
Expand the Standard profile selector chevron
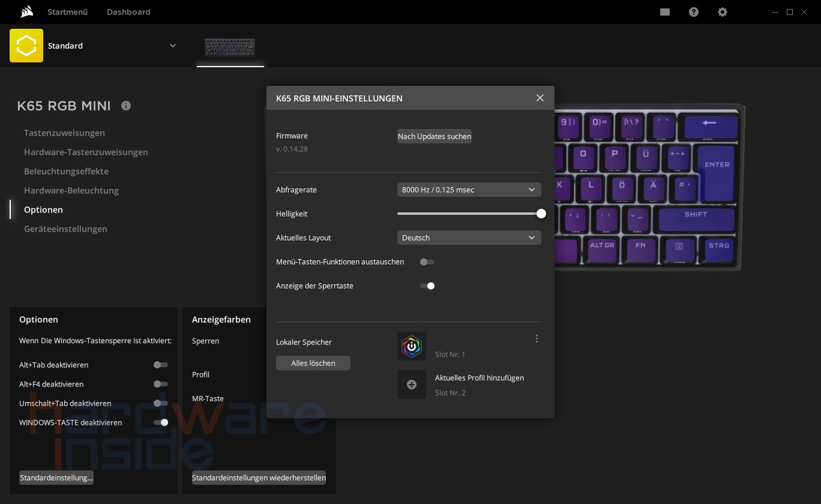point(173,46)
